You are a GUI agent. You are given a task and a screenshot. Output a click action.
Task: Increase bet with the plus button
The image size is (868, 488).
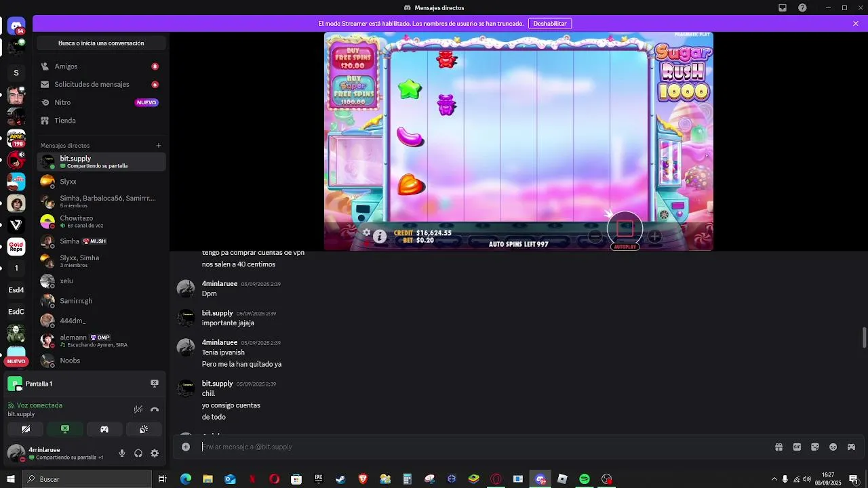click(654, 237)
